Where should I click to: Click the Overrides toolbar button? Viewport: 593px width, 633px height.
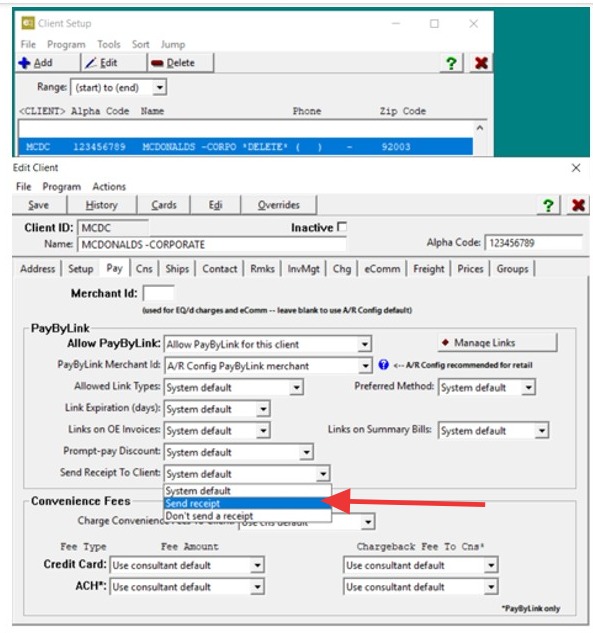[x=279, y=205]
